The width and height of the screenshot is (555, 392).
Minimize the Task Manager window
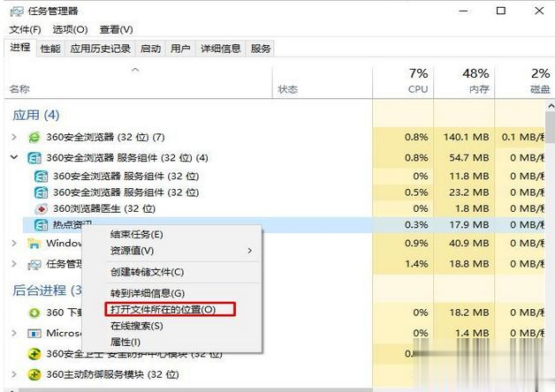pos(463,11)
